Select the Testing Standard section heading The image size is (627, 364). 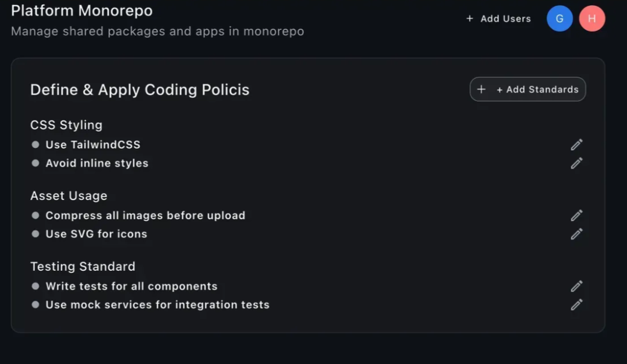(x=83, y=266)
